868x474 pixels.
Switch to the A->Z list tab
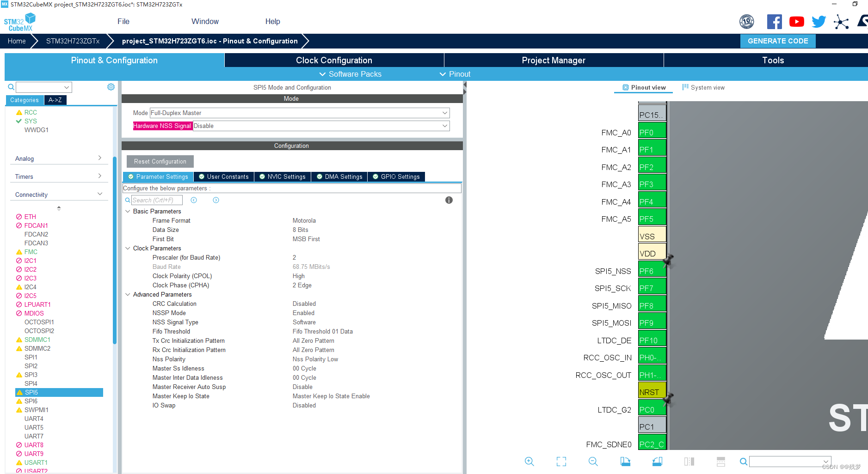[x=55, y=100]
